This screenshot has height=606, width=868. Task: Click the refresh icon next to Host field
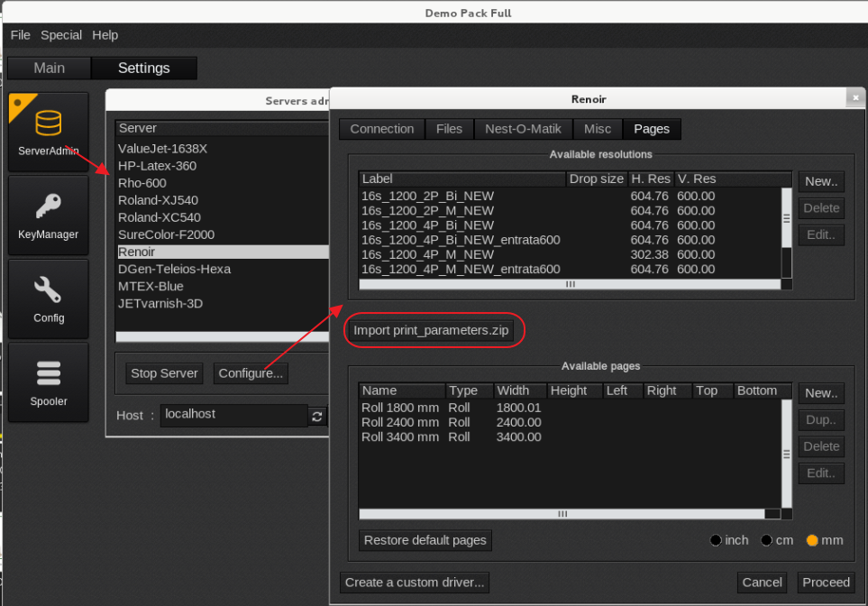(x=316, y=416)
